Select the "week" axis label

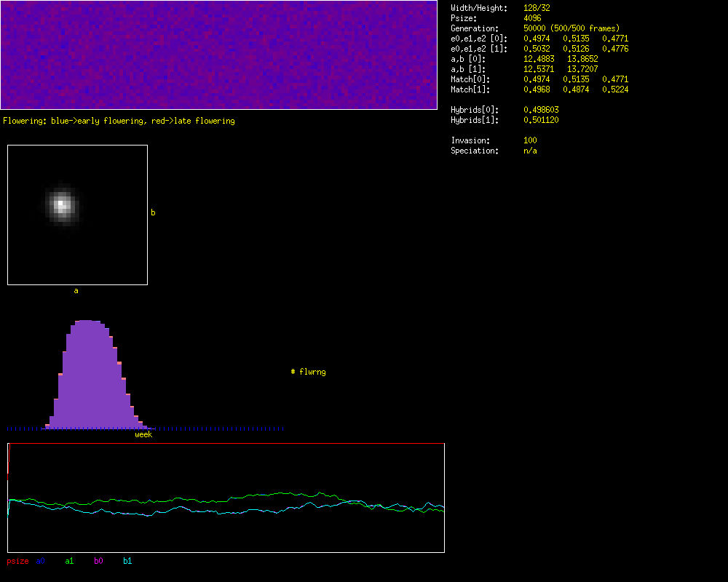coord(143,434)
